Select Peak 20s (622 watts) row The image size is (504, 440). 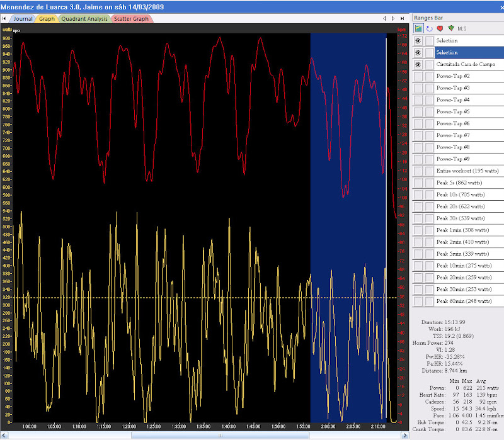coord(469,206)
